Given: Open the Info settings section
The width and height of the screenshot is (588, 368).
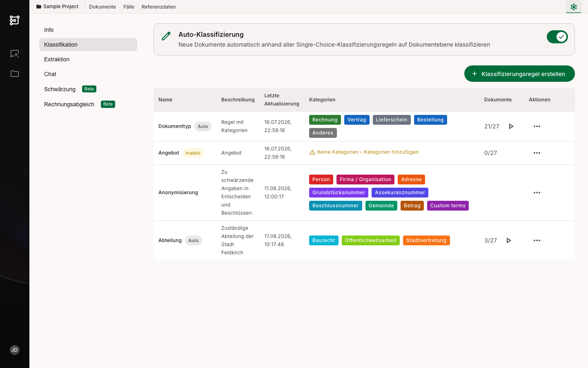Looking at the screenshot, I should coord(88,30).
